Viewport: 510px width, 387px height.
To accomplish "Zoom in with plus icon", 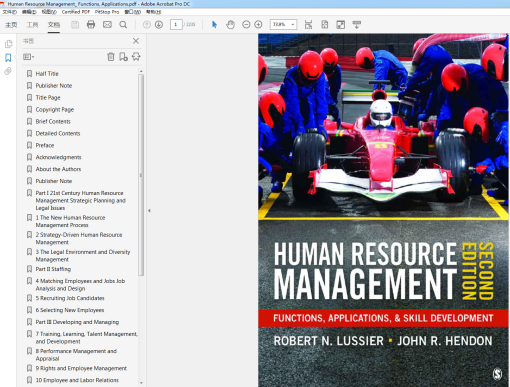I will pos(258,25).
